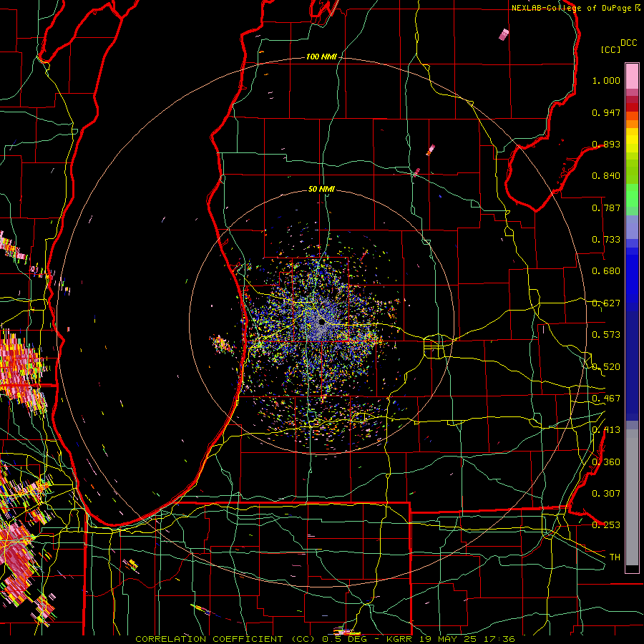This screenshot has height=644, width=644.
Task: Select the 0.840 scale value
Action: pos(606,176)
